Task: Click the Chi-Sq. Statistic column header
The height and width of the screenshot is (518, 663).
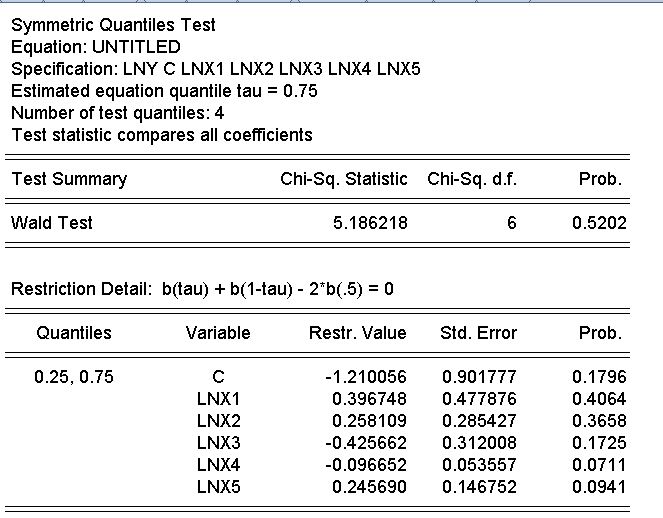Action: 344,179
